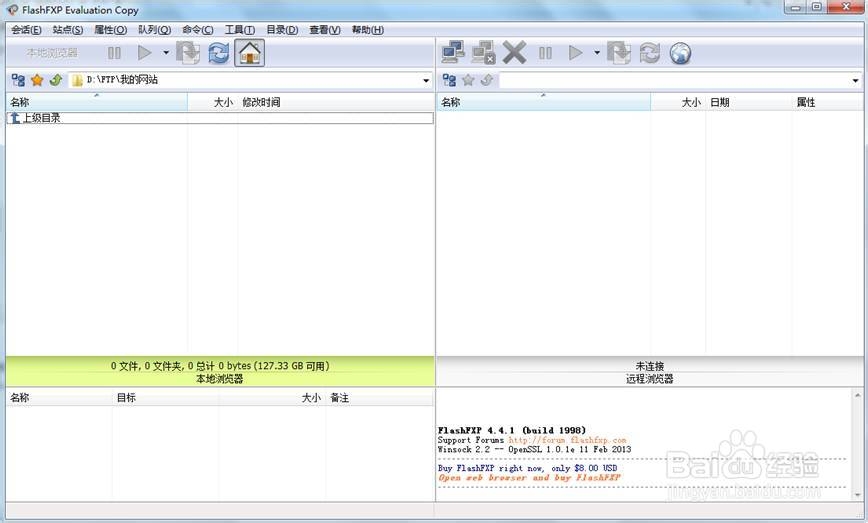Click the remote refresh icon
The width and height of the screenshot is (868, 523).
(649, 53)
